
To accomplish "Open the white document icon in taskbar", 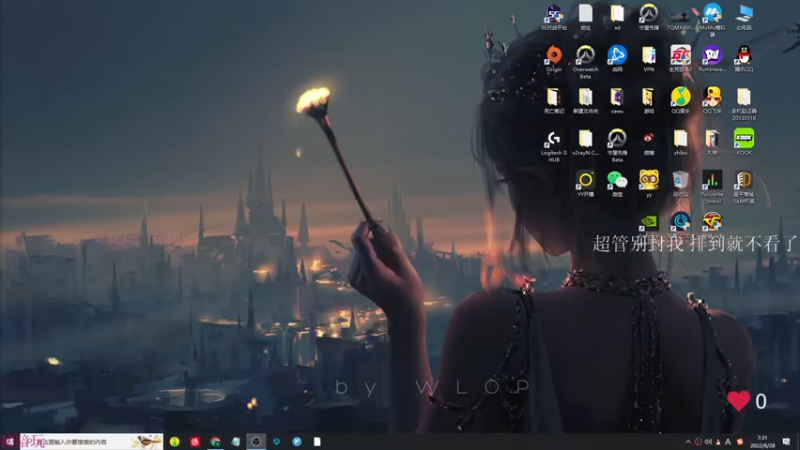I will 317,442.
